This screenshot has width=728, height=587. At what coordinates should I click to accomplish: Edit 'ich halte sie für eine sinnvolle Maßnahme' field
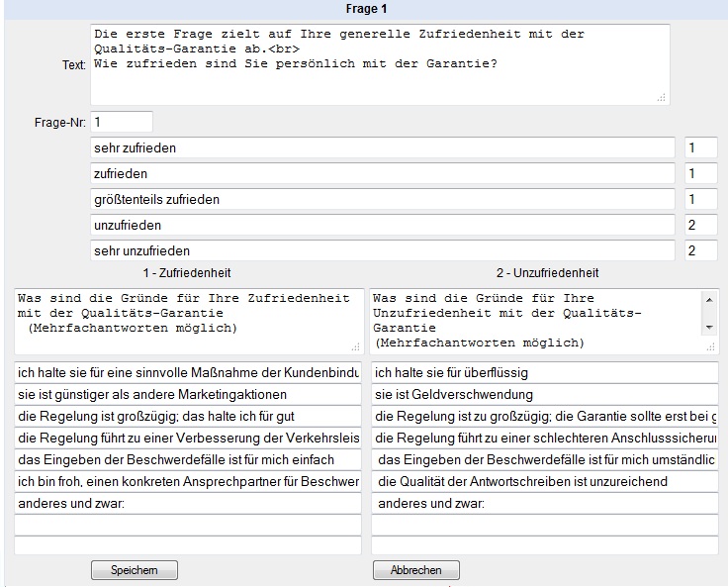188,373
